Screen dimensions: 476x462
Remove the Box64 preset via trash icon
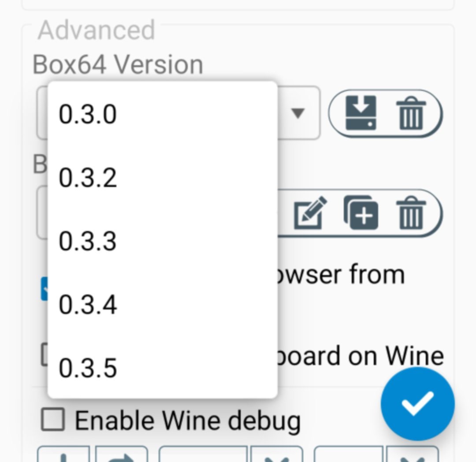(x=411, y=213)
